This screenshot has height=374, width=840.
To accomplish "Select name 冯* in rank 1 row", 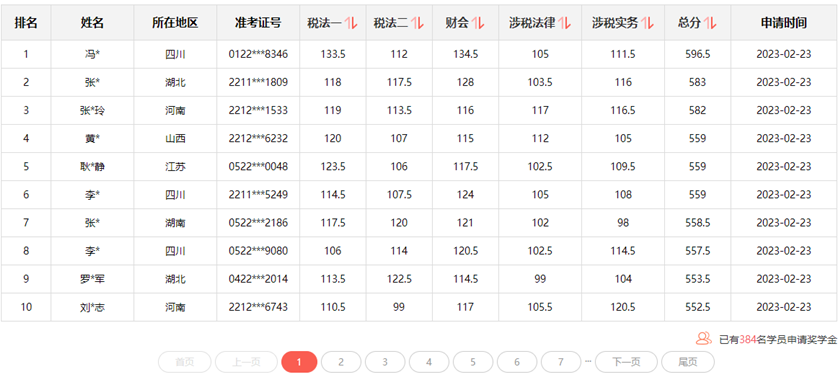I will tap(92, 54).
